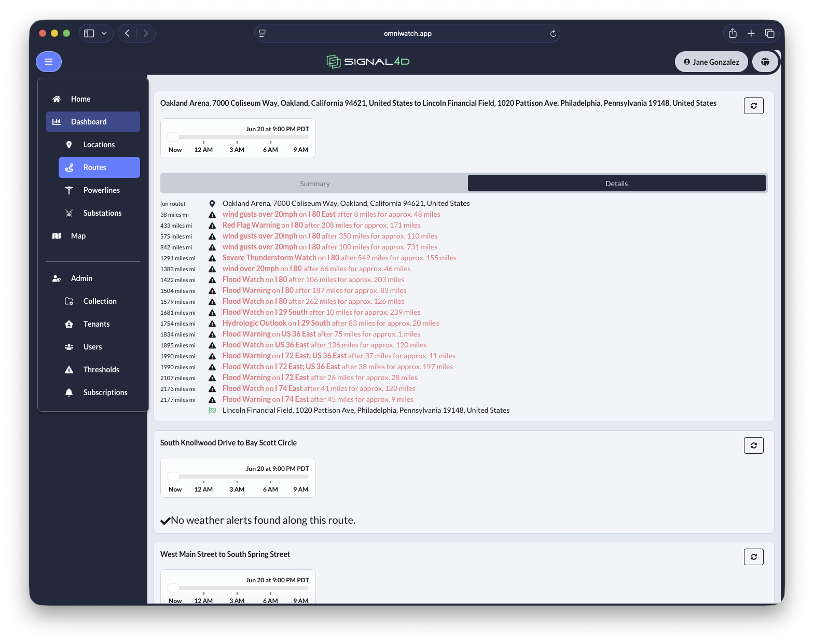Click the origin pin icon for Oakland Arena
The height and width of the screenshot is (644, 814).
click(212, 204)
